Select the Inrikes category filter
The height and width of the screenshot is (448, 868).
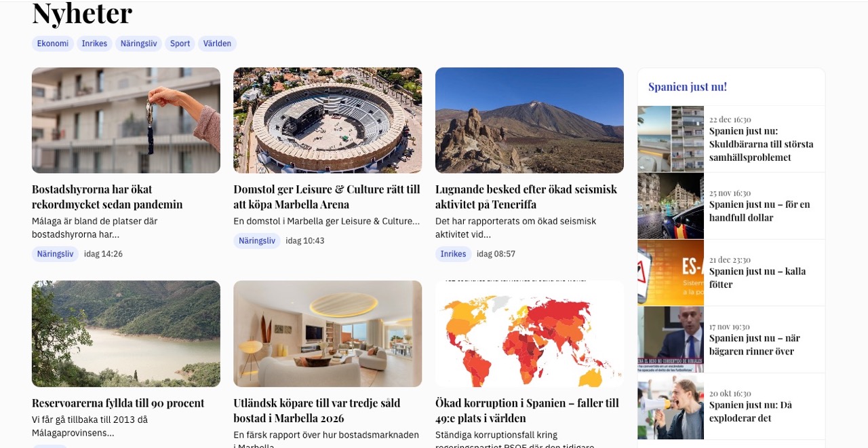94,43
